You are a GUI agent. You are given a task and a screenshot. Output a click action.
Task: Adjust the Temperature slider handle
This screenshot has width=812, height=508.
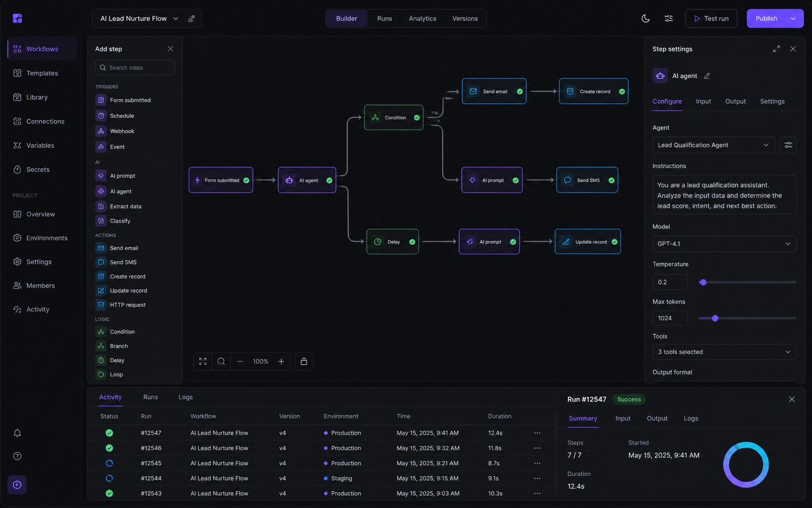point(703,282)
